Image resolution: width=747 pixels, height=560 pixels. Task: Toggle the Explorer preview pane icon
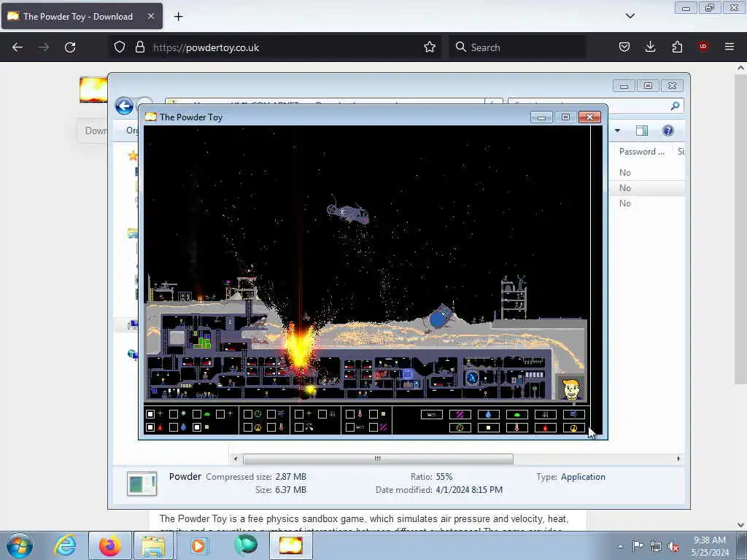click(x=642, y=131)
